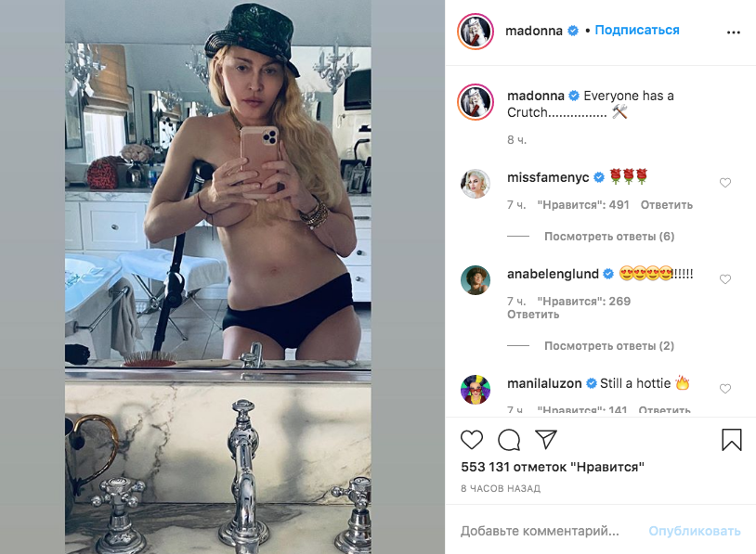Focus the Добавьте комментарий input field

coord(540,531)
